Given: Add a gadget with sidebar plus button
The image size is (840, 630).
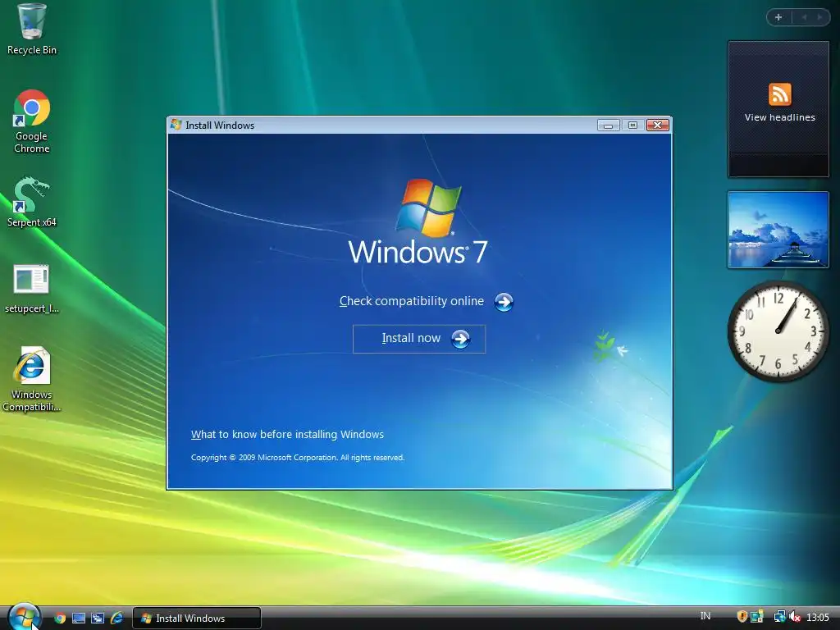Looking at the screenshot, I should coord(779,17).
